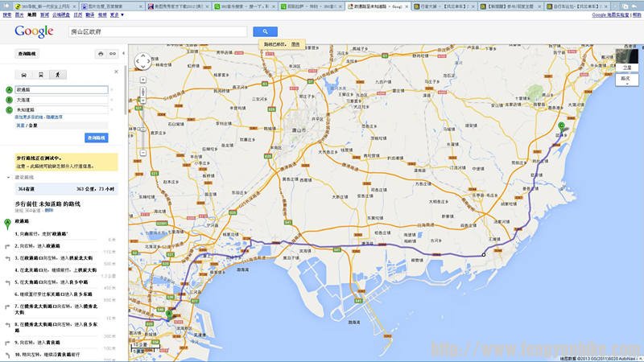Click the blue 查询路线 submit button

pos(96,138)
